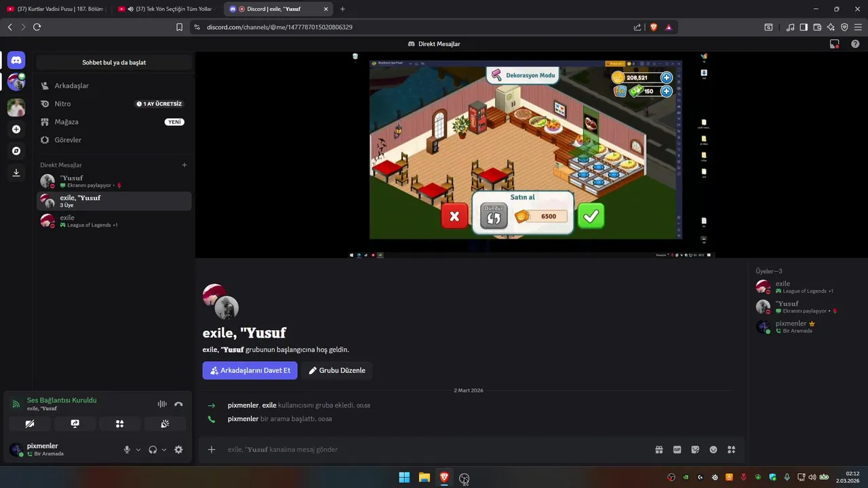Click Sohbet bul ya da başlat search
868x488 pixels.
click(x=114, y=62)
